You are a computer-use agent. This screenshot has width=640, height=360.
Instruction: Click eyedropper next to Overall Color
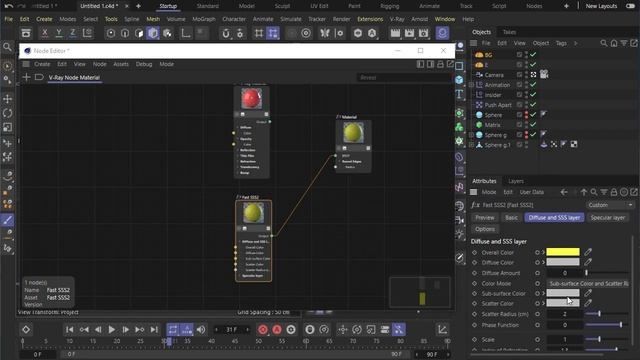(588, 252)
